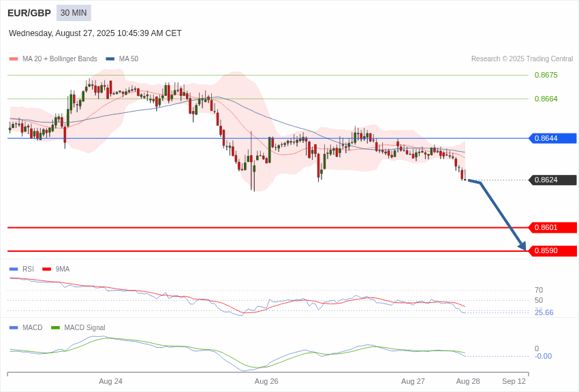Click the RSI legend label
This screenshot has width=579, height=392.
pyautogui.click(x=28, y=269)
